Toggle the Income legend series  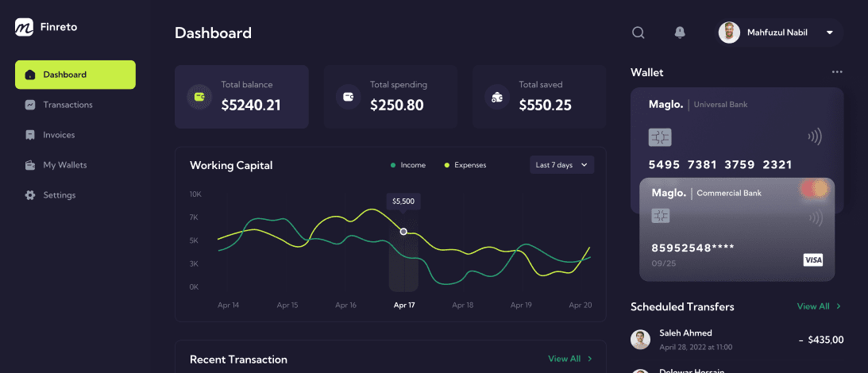[x=408, y=165]
